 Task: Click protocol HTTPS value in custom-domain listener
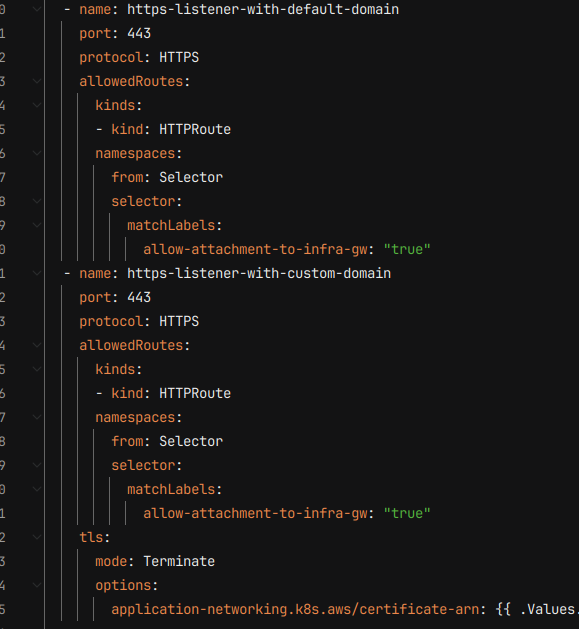point(179,321)
